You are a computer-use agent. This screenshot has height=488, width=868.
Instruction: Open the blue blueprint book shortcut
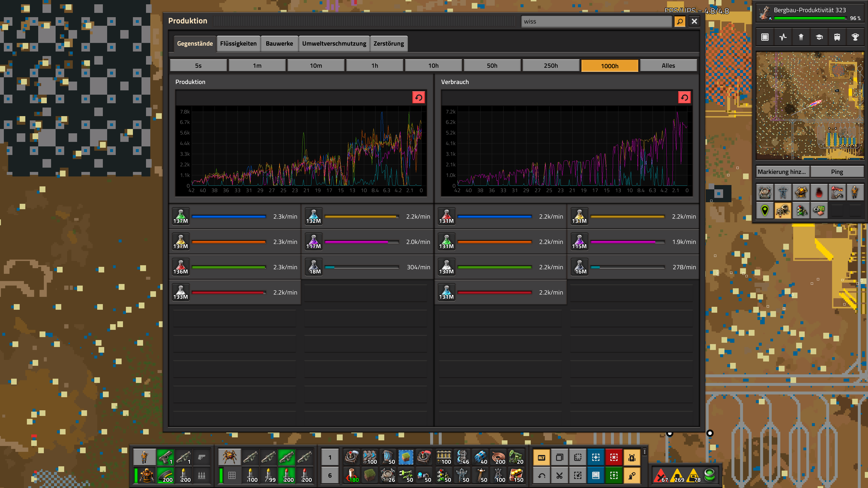coord(595,475)
